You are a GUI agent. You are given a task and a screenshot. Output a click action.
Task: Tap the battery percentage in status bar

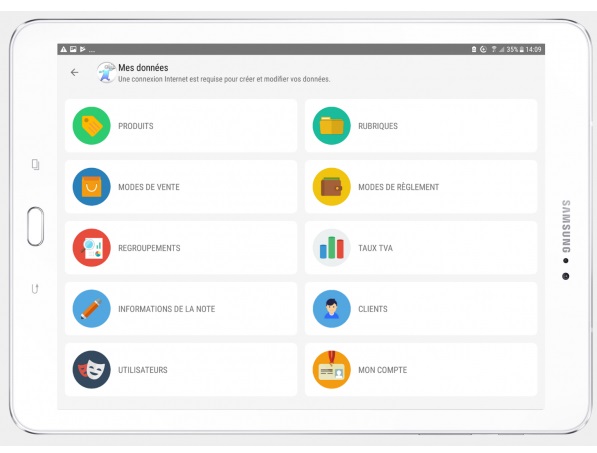coord(512,49)
